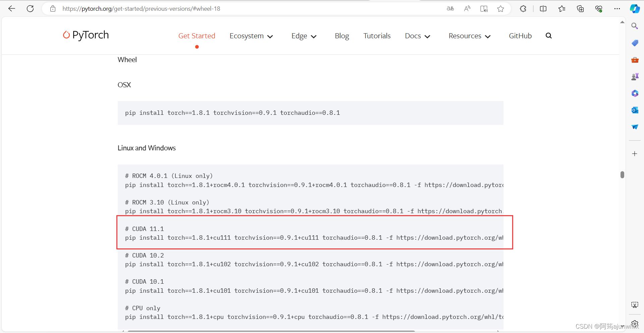View site info via address bar lock icon
This screenshot has width=644, height=333.
click(53, 9)
